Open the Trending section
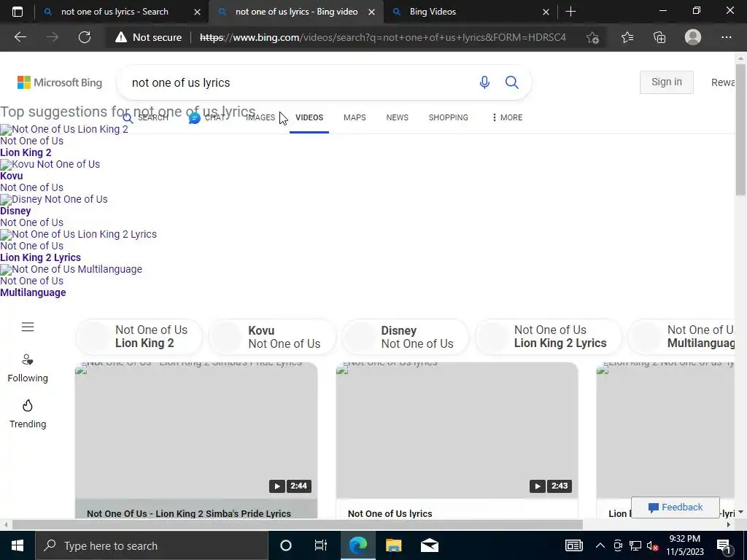The height and width of the screenshot is (560, 747). [28, 414]
